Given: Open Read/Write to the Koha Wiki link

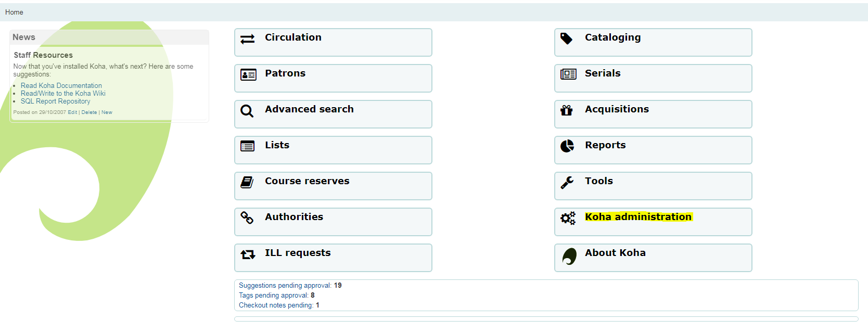Looking at the screenshot, I should pos(63,93).
